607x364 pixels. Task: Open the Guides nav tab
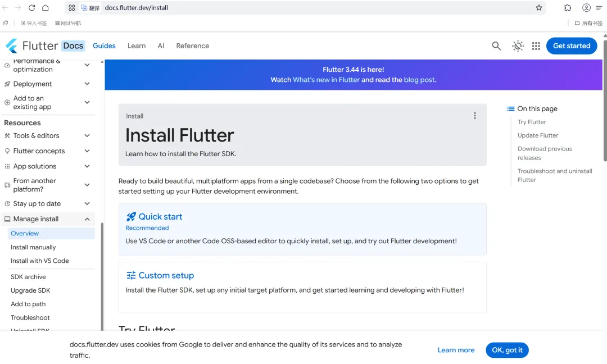coord(104,46)
